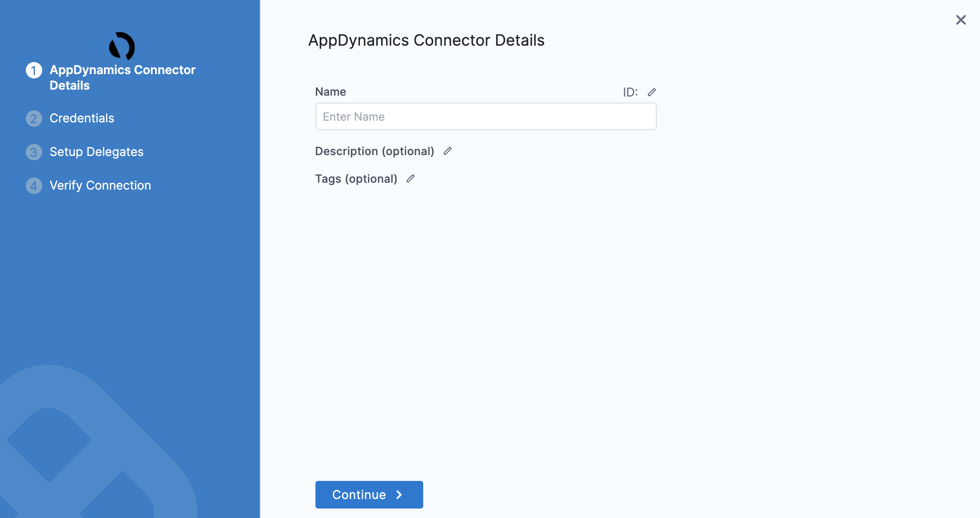
Task: Open the Credentials step
Action: pos(82,118)
